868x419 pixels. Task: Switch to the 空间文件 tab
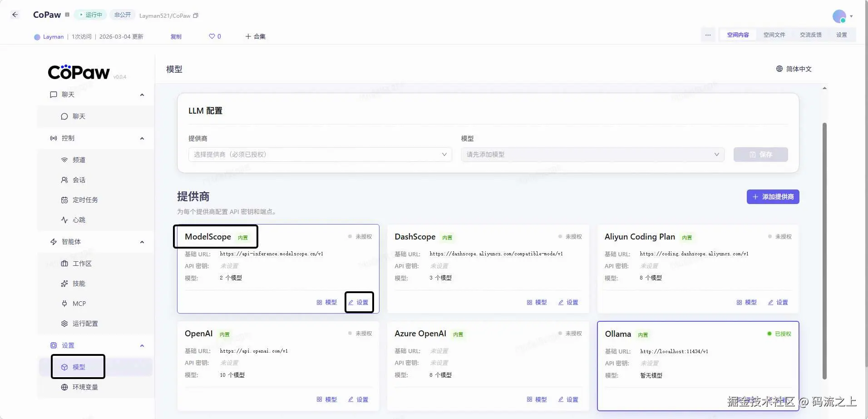[774, 35]
